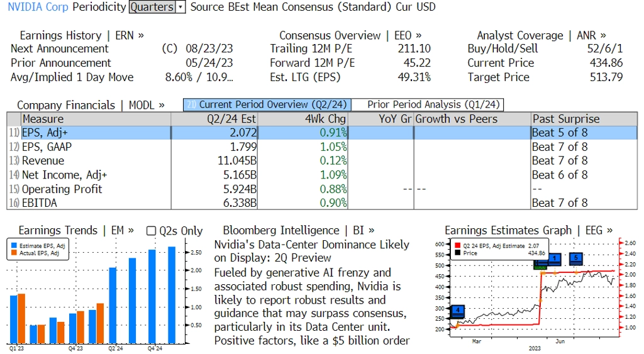Switch to Current Period Overview (Q2/24) tab
This screenshot has height=354, width=644.
tap(267, 105)
